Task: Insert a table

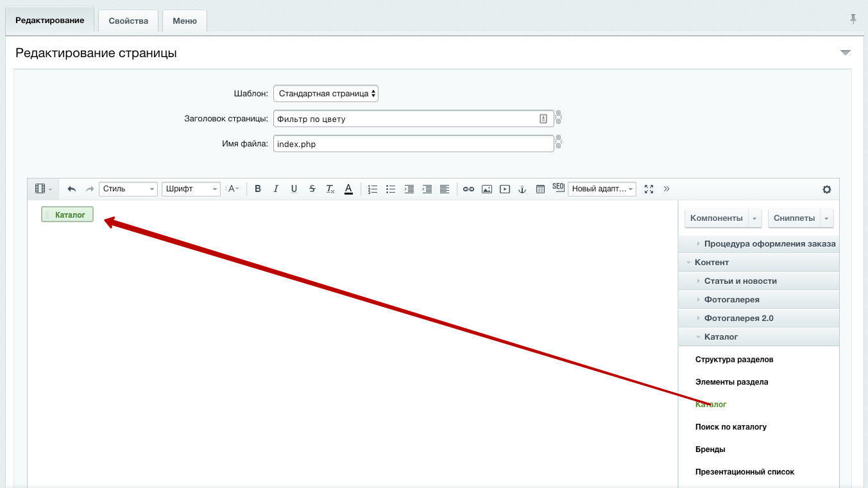Action: [540, 189]
